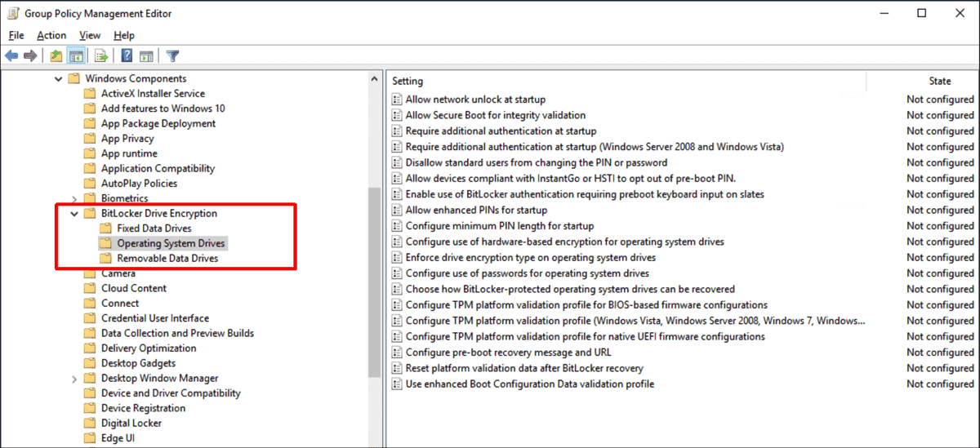Select 'Configure use of hardware-based encryption' setting

coord(564,242)
